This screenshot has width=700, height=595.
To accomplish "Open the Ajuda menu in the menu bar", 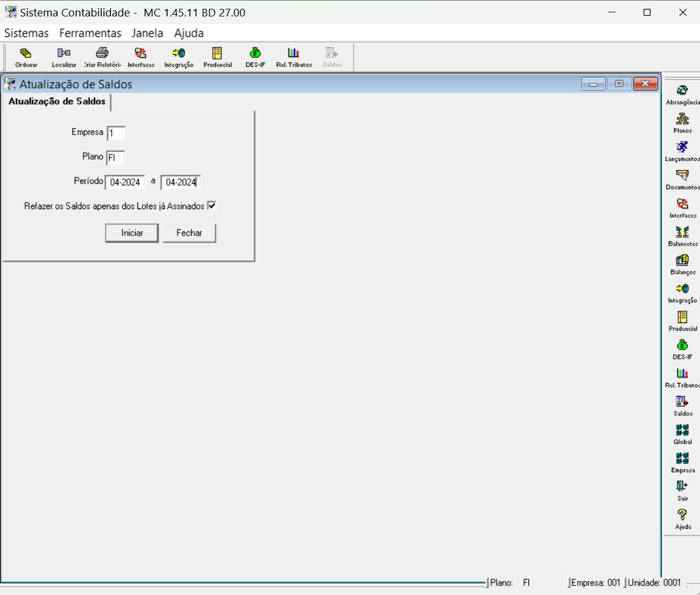I will pyautogui.click(x=189, y=33).
